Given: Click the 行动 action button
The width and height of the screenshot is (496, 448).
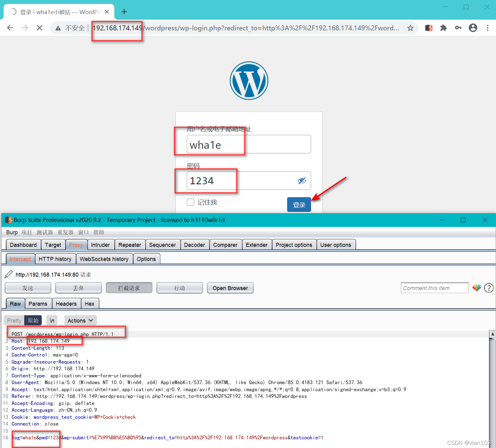Looking at the screenshot, I should coord(180,288).
